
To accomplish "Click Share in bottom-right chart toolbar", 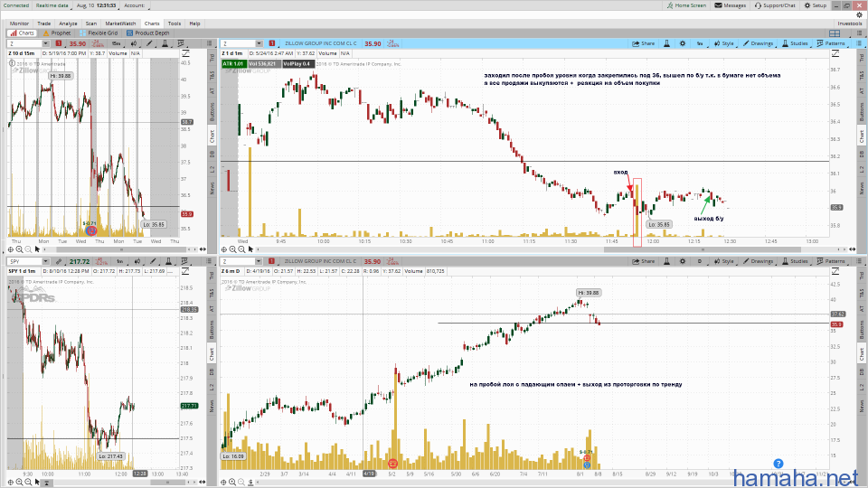I will pos(643,262).
